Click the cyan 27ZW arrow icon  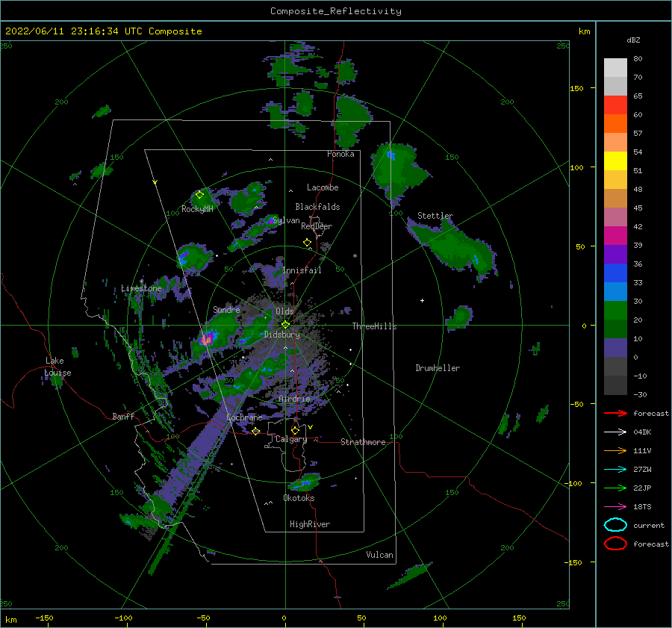(615, 470)
